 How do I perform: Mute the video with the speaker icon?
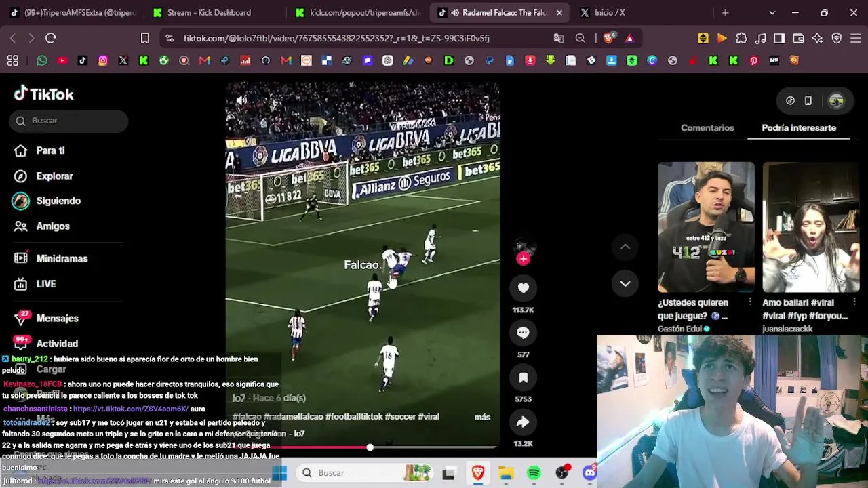point(241,101)
